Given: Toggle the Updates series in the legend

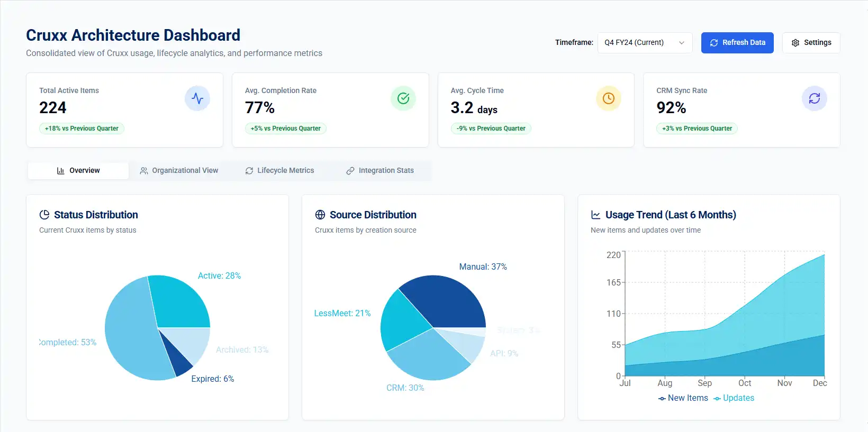Looking at the screenshot, I should (734, 398).
